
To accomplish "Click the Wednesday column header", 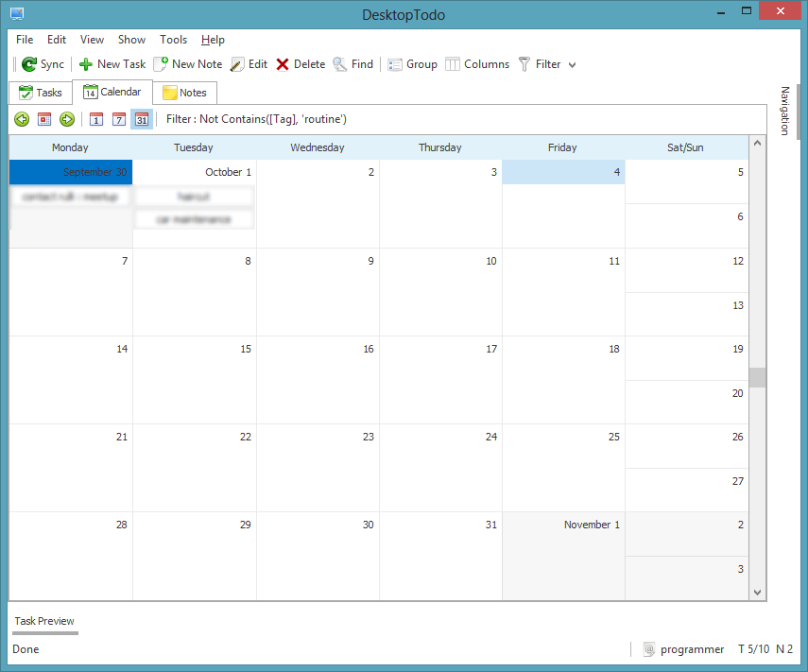I will (x=318, y=147).
